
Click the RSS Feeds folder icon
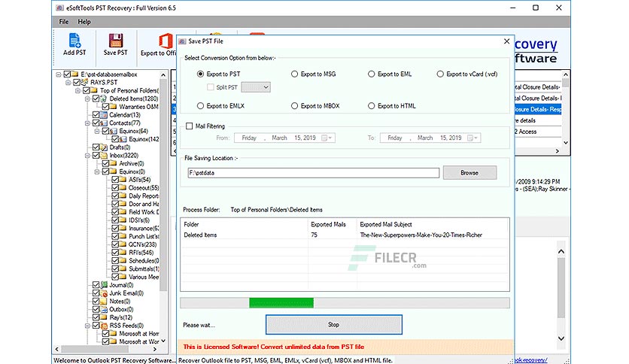pyautogui.click(x=104, y=325)
